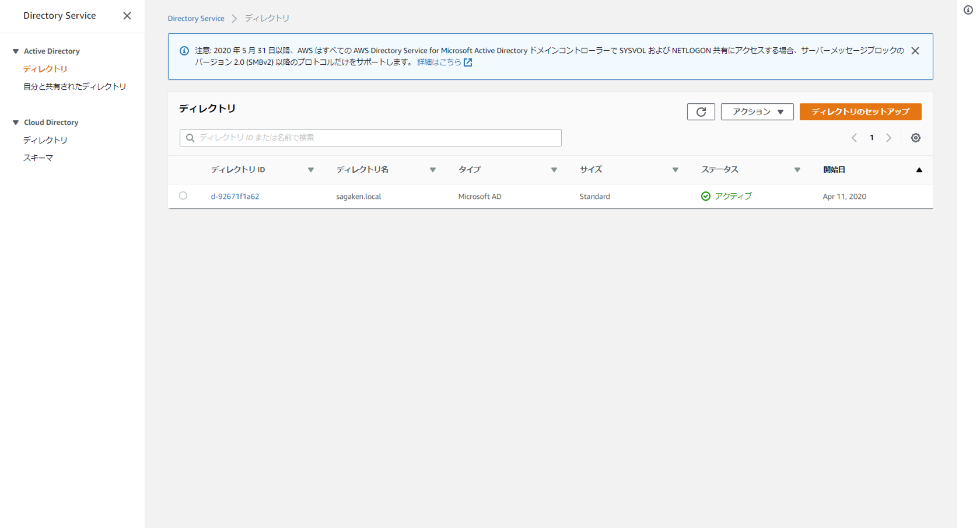This screenshot has height=528, width=980.
Task: Click the ディレクトリ table heading
Action: pos(208,109)
